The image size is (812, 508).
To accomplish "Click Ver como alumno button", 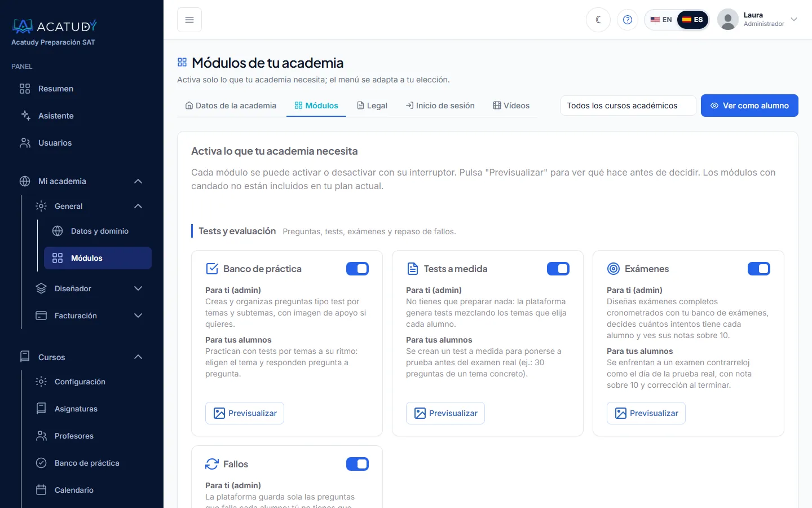I will tap(749, 106).
